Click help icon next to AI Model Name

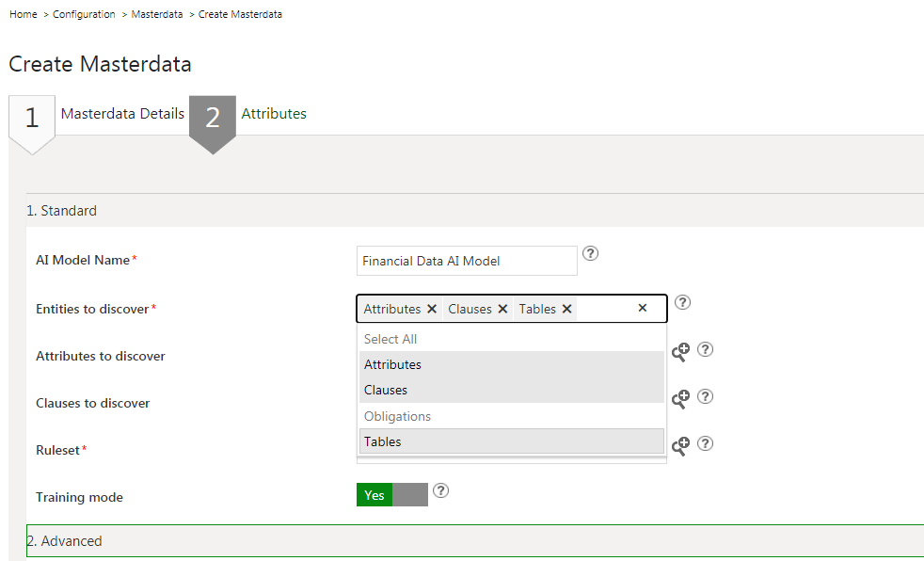[591, 253]
